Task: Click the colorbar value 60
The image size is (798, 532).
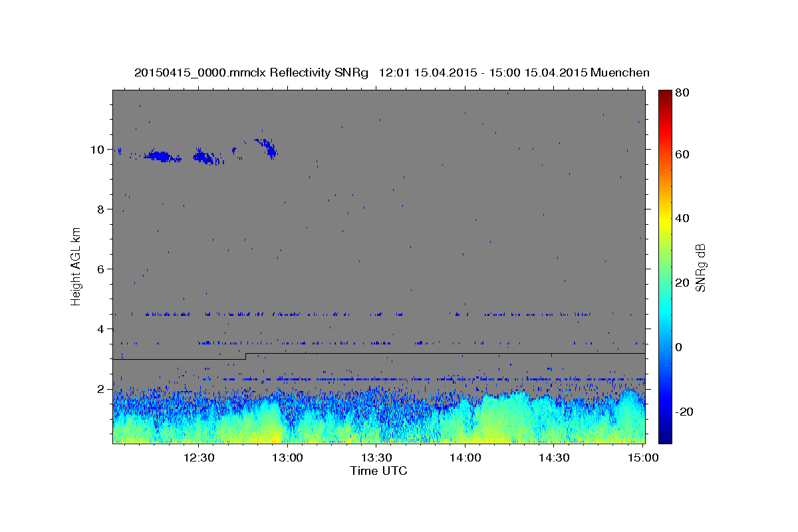Action: click(682, 154)
